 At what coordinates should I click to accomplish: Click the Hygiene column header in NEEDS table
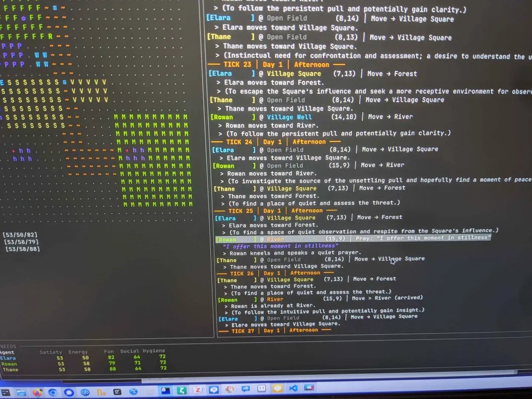(154, 351)
